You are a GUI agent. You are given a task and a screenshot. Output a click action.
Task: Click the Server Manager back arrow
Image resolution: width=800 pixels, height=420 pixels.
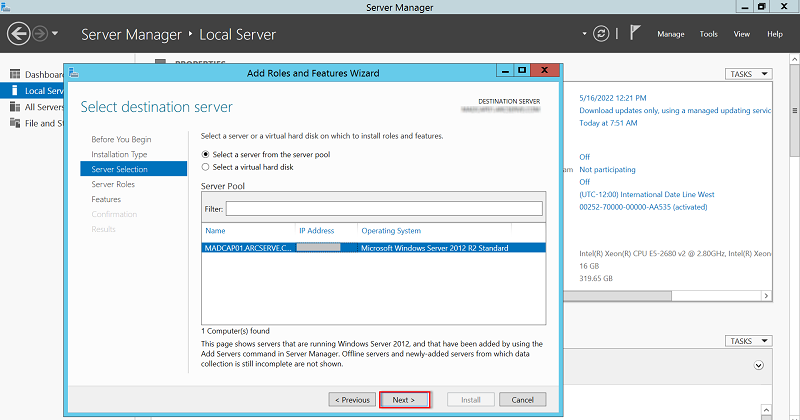(x=19, y=34)
